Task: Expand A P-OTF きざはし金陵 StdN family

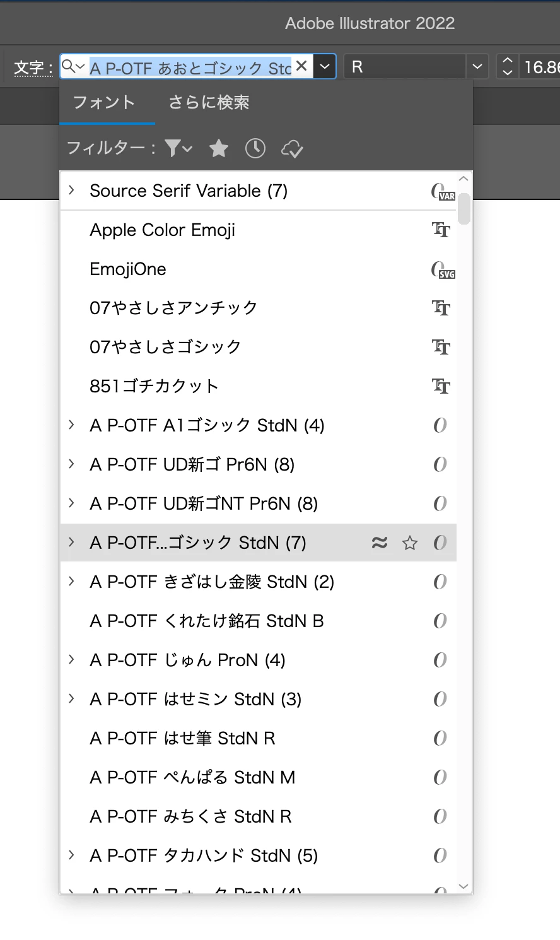Action: pyautogui.click(x=71, y=581)
